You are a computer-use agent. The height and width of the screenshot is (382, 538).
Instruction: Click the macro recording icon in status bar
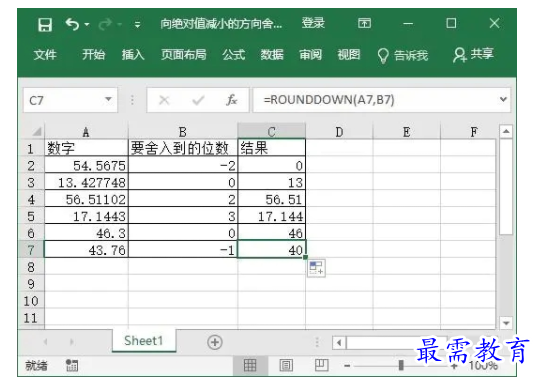click(x=72, y=365)
